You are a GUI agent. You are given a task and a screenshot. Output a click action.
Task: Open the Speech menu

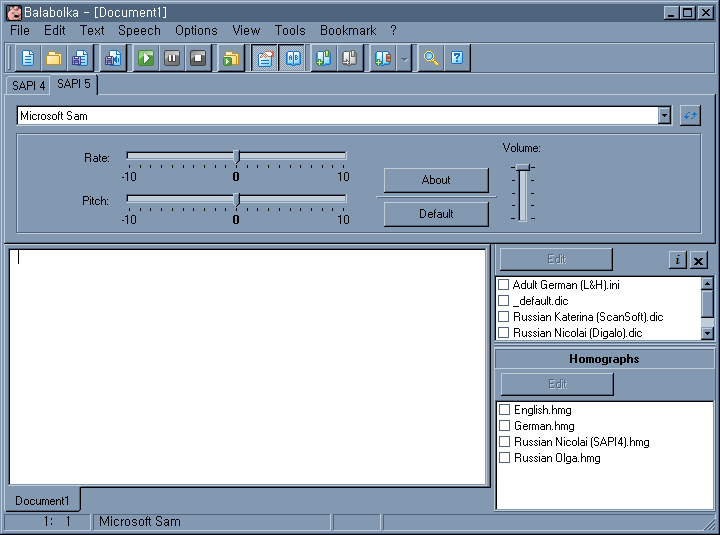click(x=139, y=30)
